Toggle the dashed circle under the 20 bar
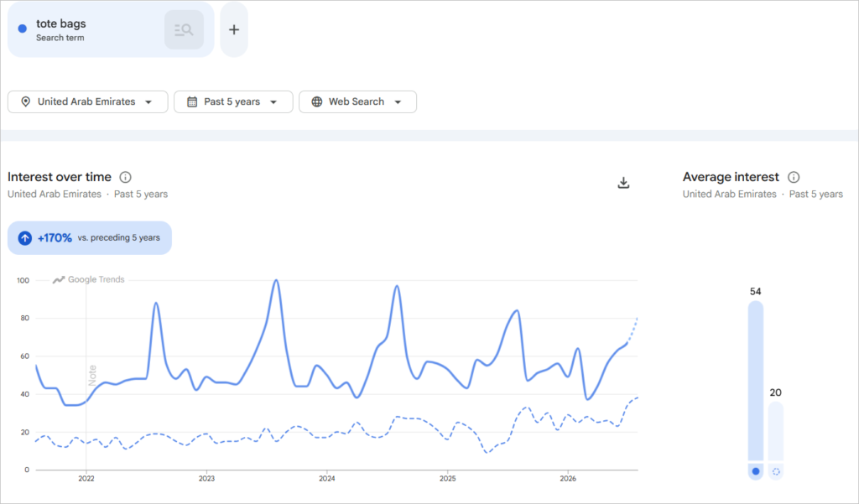Viewport: 859px width, 504px height. [776, 471]
